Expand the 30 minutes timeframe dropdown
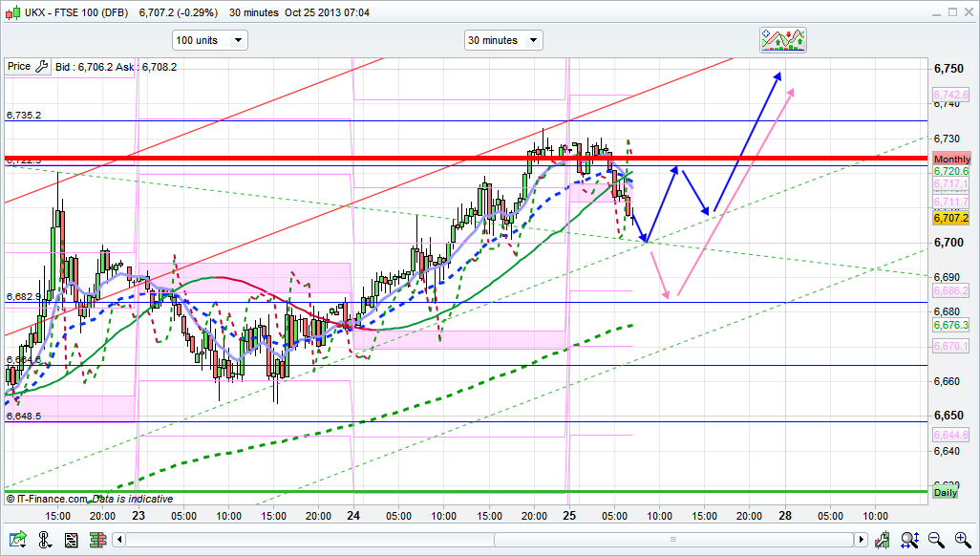This screenshot has height=556, width=980. [x=503, y=40]
